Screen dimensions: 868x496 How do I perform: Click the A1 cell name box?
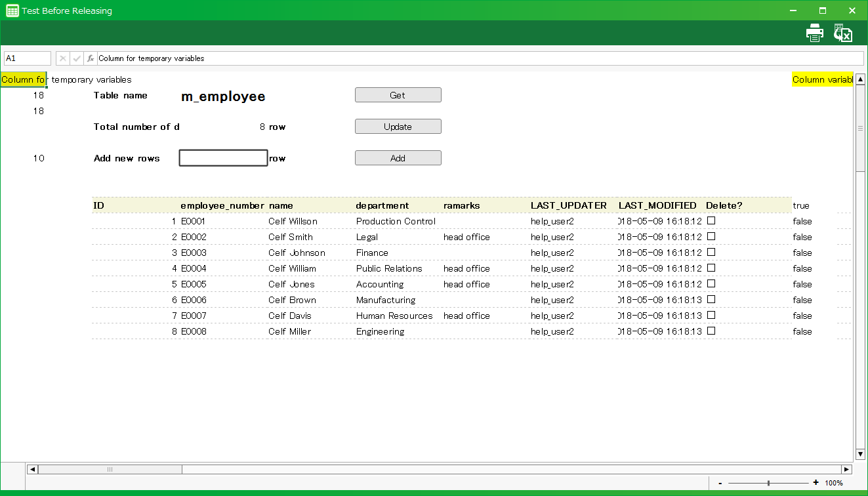point(28,58)
